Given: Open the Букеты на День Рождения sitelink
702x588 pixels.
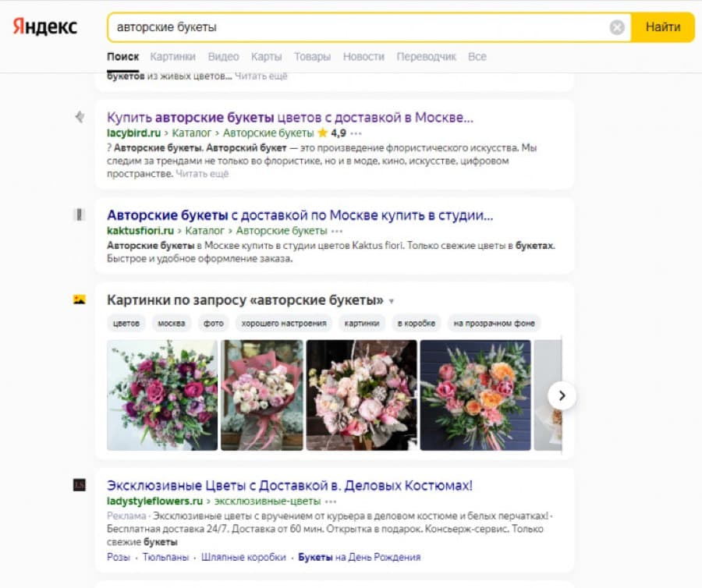Looking at the screenshot, I should (x=359, y=557).
